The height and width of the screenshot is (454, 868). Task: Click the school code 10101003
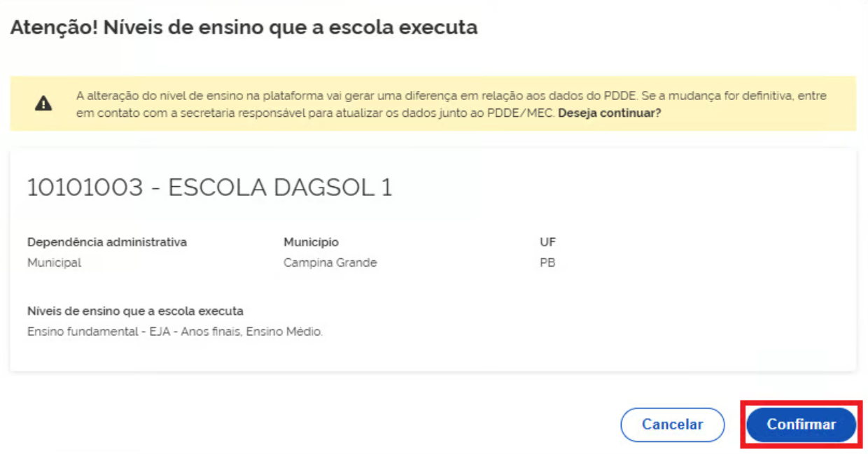tap(85, 187)
